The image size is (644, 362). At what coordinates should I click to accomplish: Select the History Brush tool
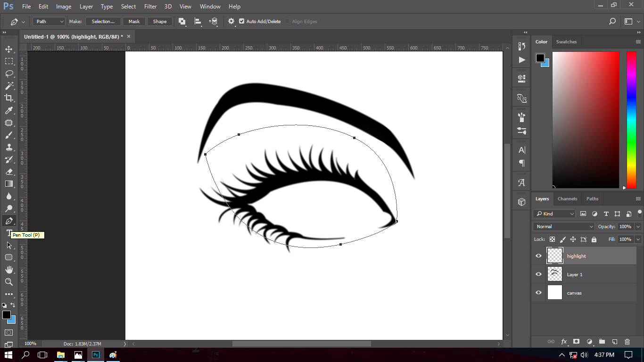[x=8, y=159]
